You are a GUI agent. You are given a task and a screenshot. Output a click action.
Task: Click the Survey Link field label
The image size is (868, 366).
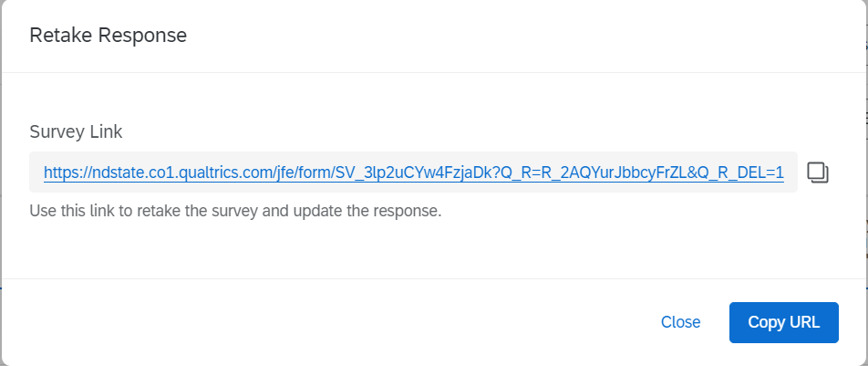[x=76, y=132]
